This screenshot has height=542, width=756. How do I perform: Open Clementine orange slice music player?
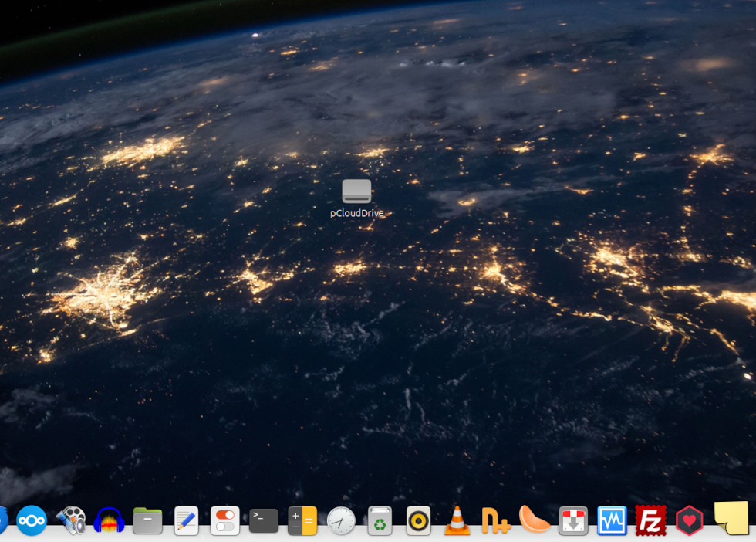coord(535,520)
